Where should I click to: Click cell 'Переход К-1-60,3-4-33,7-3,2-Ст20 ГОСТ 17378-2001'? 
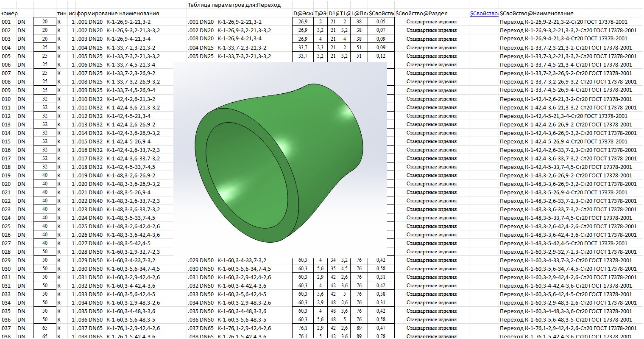(x=566, y=260)
